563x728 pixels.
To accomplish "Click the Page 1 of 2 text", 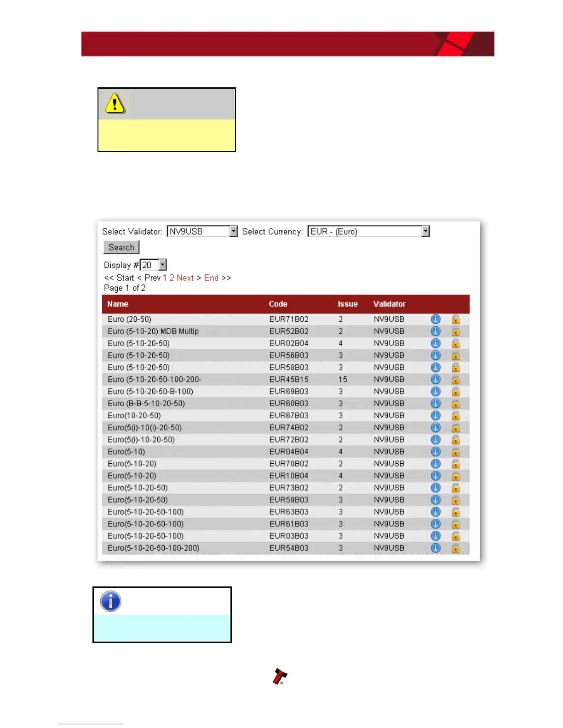I will click(x=125, y=288).
